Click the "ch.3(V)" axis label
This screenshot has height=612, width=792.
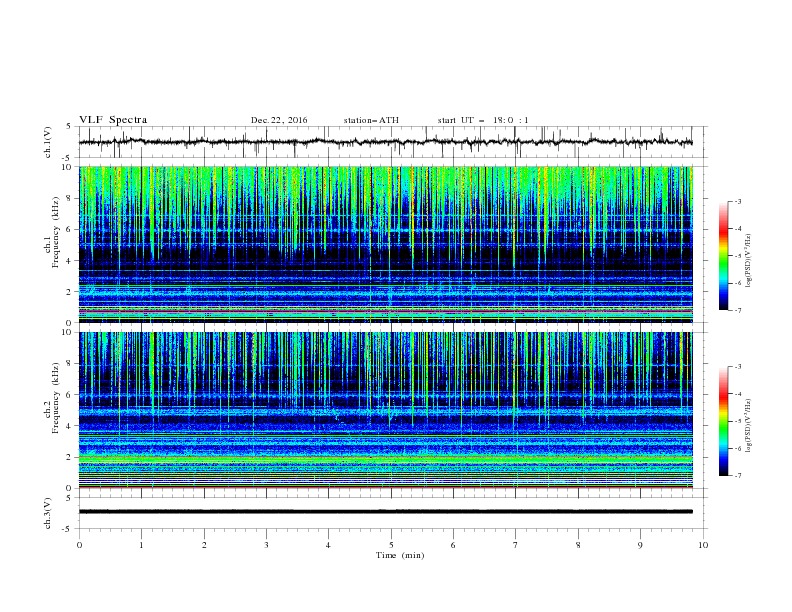click(x=48, y=513)
